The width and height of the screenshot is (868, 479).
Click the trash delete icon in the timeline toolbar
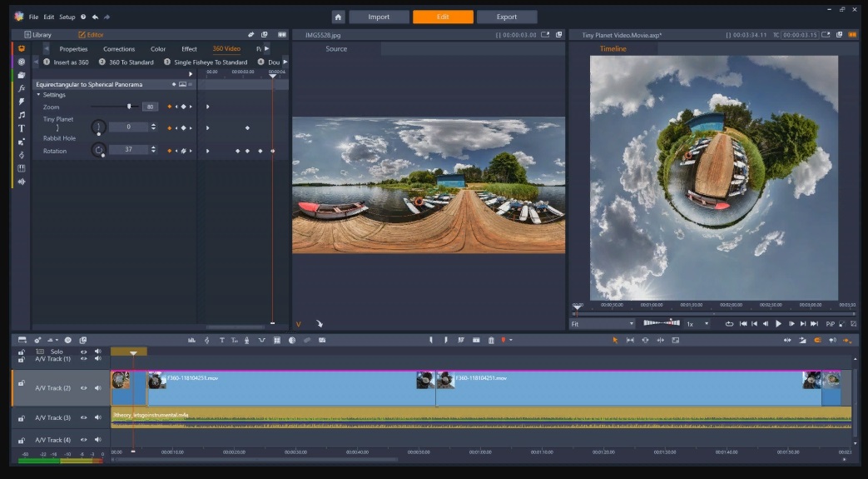tap(491, 340)
